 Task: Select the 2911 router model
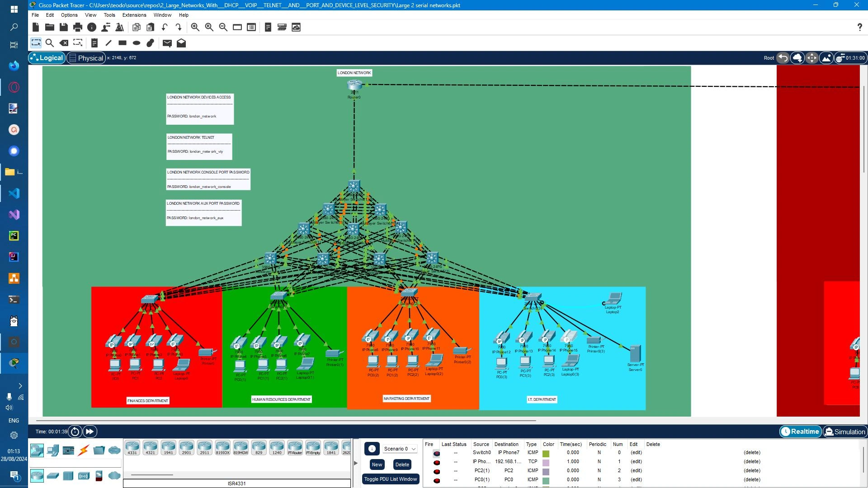tap(204, 448)
